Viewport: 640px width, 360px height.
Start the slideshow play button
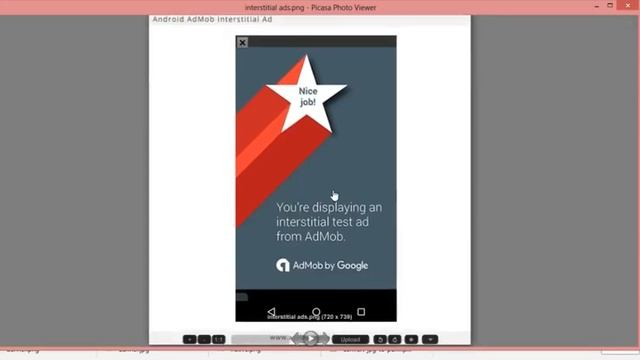click(311, 338)
